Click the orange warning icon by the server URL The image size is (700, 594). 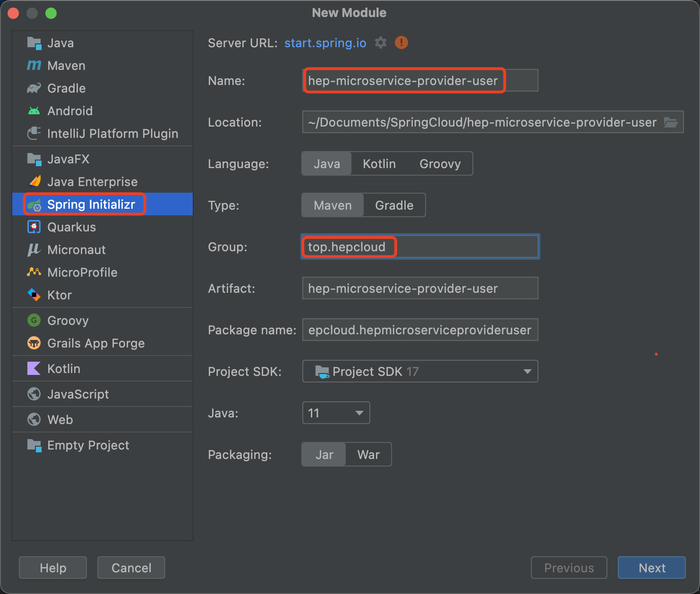pos(401,43)
